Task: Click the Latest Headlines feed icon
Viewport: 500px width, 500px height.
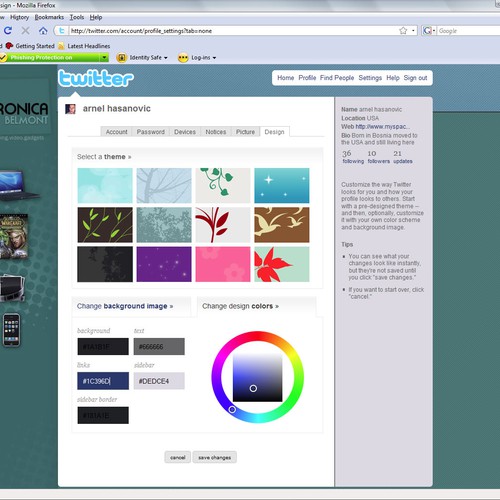Action: (x=61, y=46)
